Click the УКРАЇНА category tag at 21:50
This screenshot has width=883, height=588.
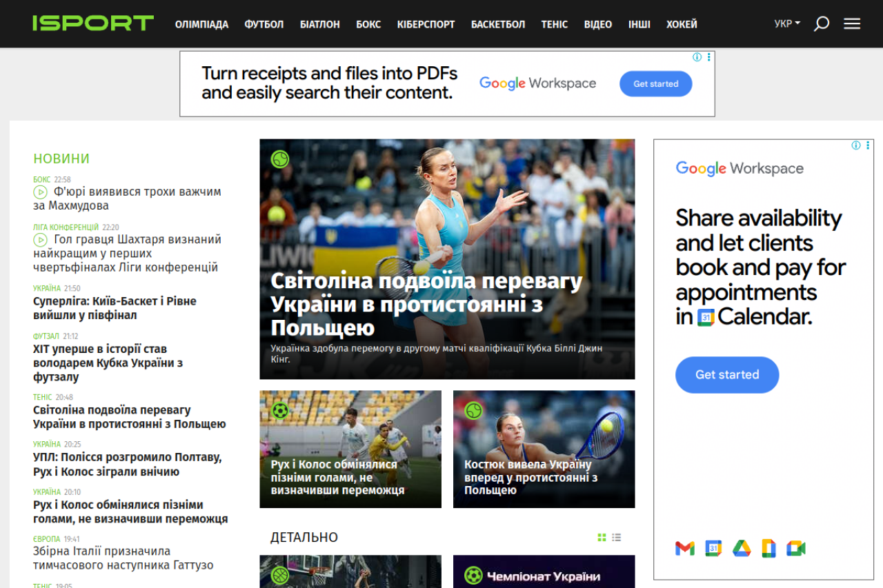point(47,289)
